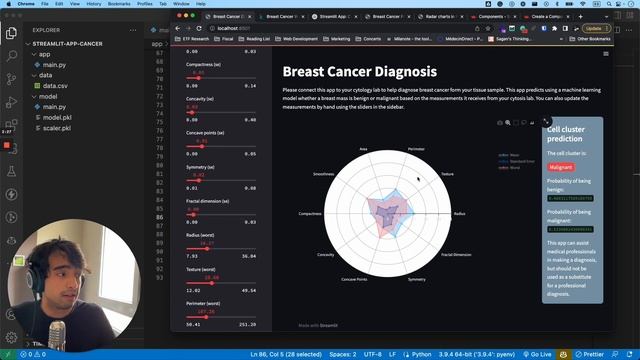The height and width of the screenshot is (360, 640).
Task: Open the Testing flask icon in activity bar
Action: [x=11, y=171]
